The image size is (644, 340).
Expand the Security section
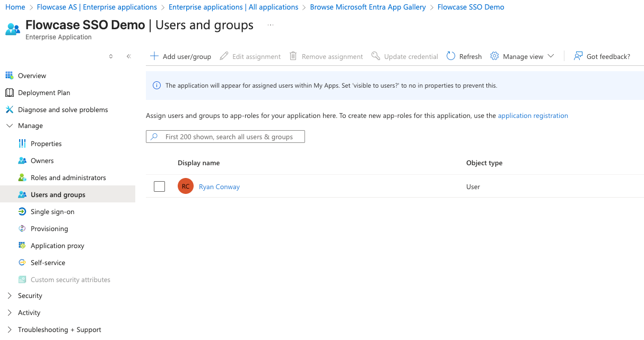9,296
